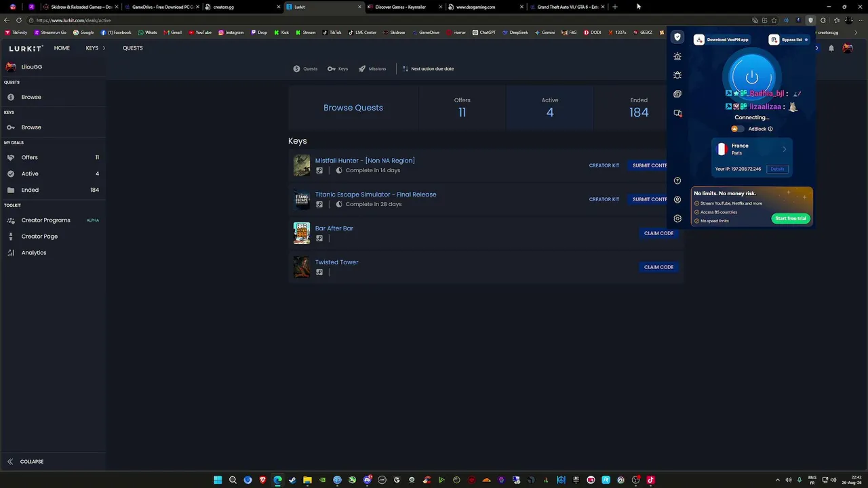
Task: Filter deals by Keys tab
Action: pyautogui.click(x=338, y=69)
